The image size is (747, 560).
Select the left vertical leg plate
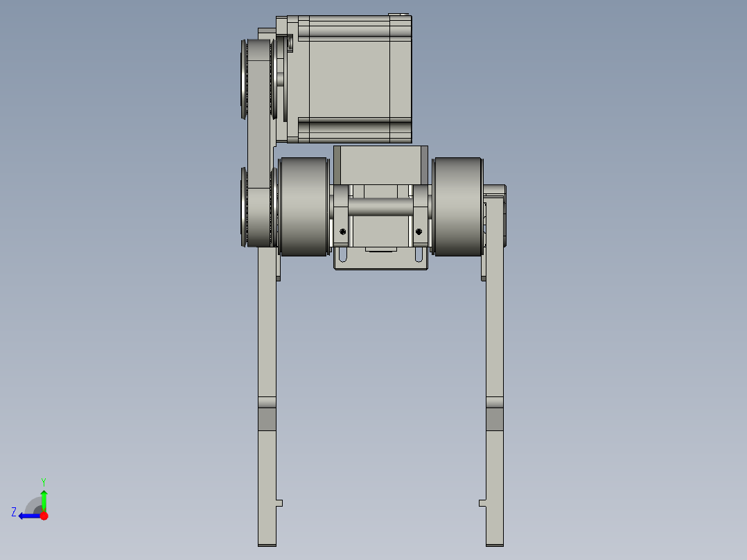(x=267, y=396)
